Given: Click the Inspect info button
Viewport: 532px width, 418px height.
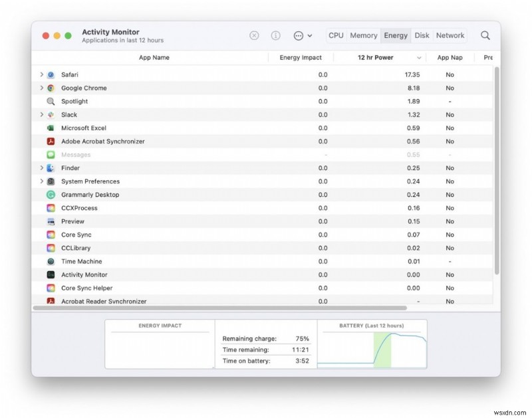Looking at the screenshot, I should pyautogui.click(x=273, y=35).
